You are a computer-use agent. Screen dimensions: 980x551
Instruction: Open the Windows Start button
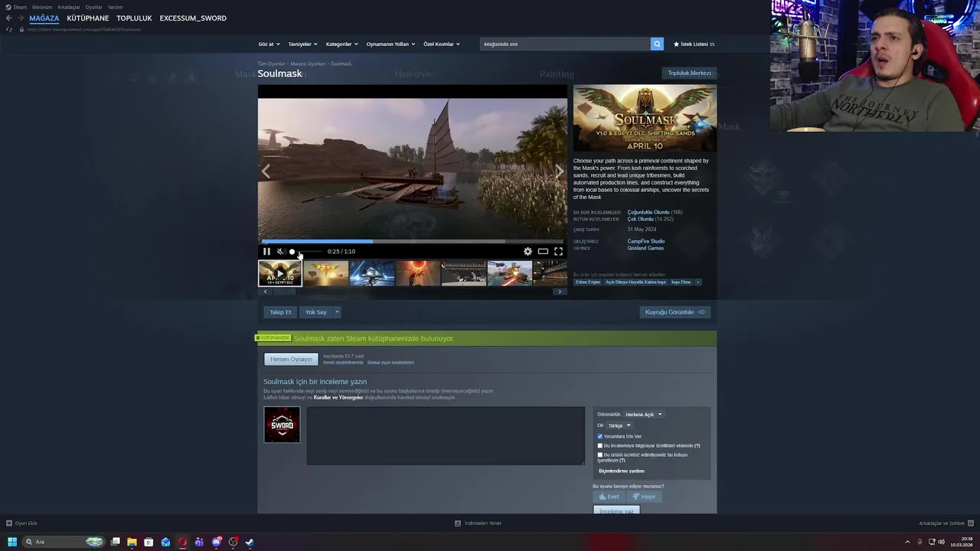pos(12,542)
